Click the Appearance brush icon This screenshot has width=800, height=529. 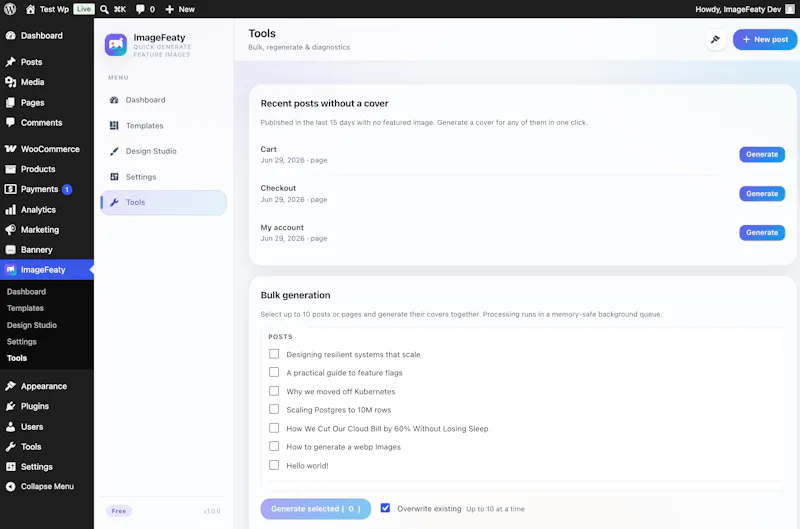11,386
